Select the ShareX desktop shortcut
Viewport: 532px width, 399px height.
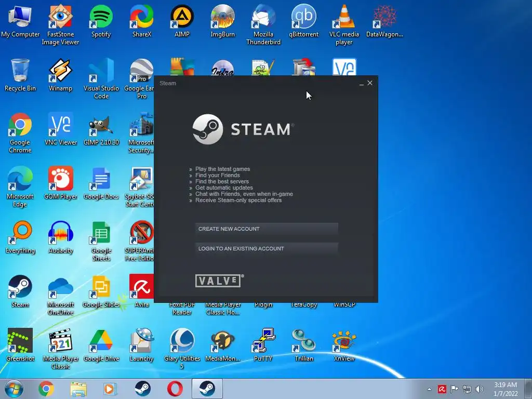(x=142, y=21)
